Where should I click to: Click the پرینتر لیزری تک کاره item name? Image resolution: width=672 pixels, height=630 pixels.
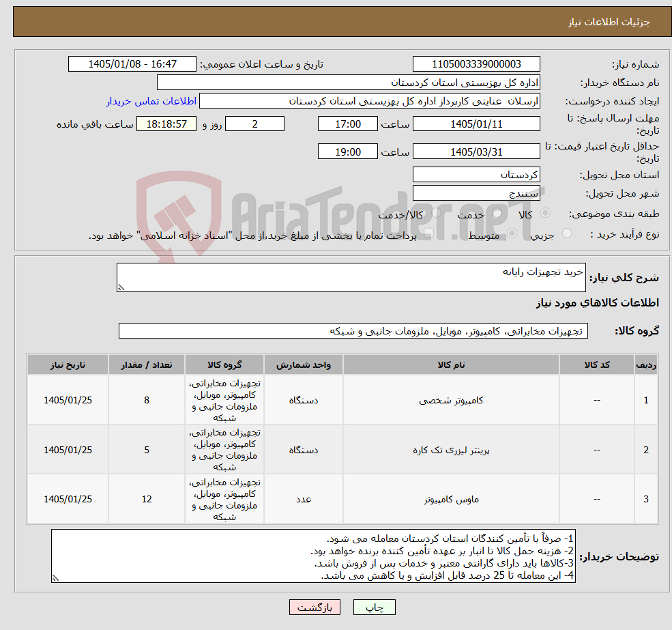point(451,450)
